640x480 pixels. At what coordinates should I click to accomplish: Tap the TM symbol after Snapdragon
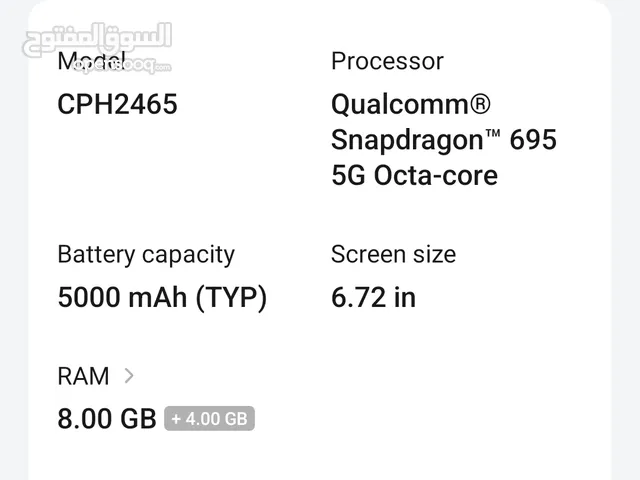(x=492, y=133)
